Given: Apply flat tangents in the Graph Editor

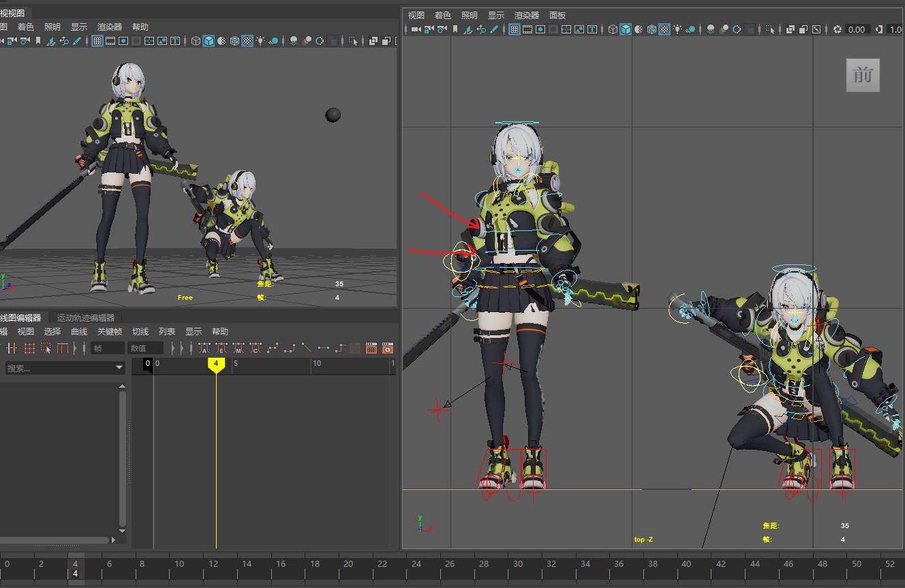Looking at the screenshot, I should 323,348.
